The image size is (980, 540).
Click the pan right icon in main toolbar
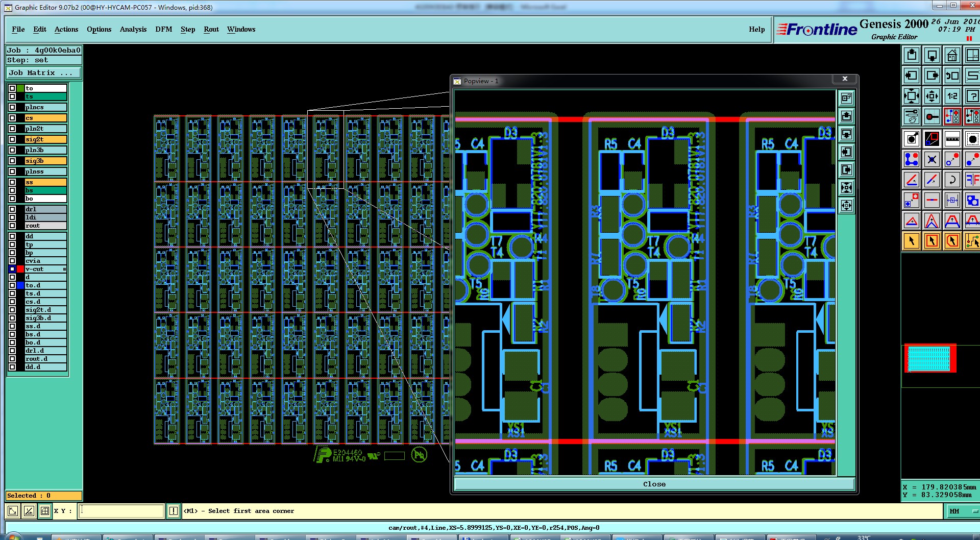932,76
